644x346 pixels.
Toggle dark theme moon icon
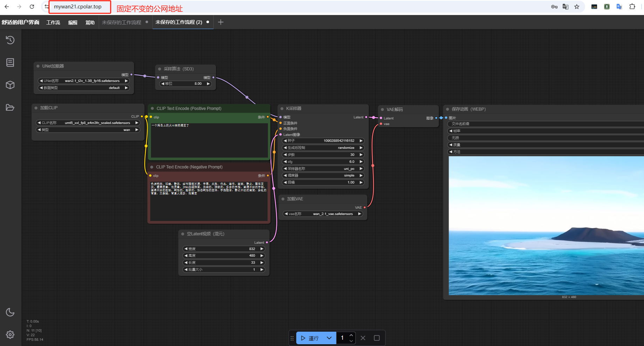pos(10,312)
